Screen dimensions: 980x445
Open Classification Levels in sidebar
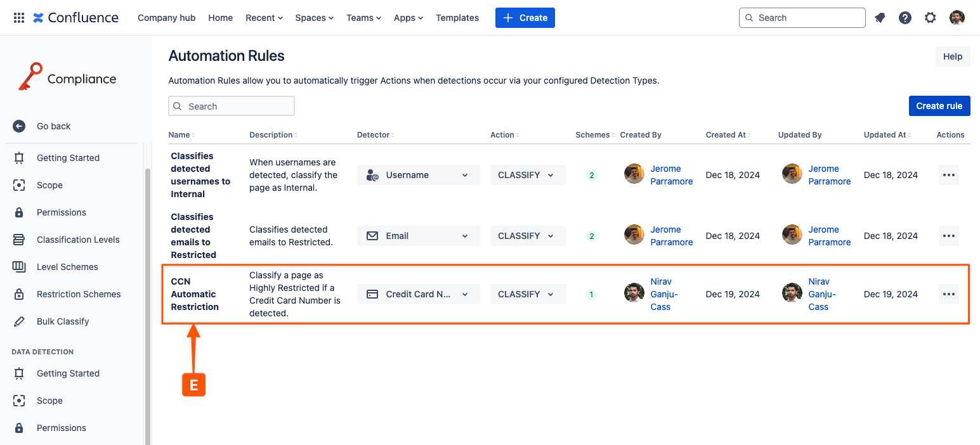(77, 240)
